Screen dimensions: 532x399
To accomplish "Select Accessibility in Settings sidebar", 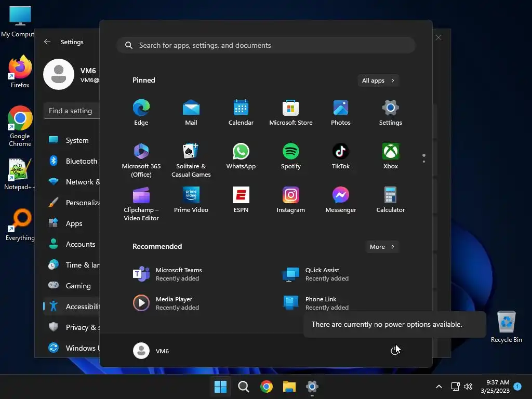I will click(72, 307).
